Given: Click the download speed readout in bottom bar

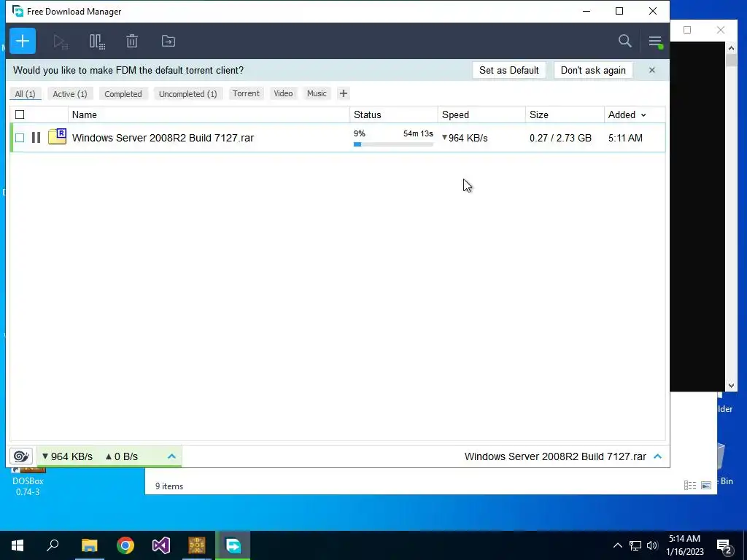Looking at the screenshot, I should (67, 456).
